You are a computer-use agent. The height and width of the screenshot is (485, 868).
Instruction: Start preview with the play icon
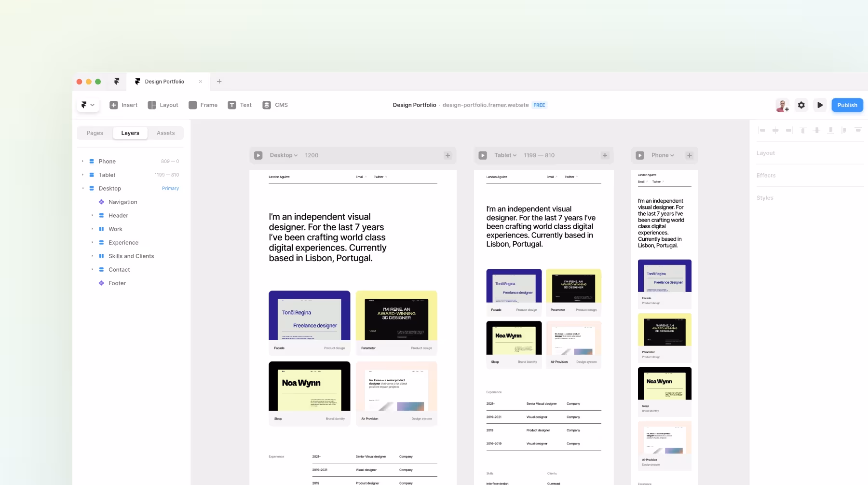click(x=820, y=105)
